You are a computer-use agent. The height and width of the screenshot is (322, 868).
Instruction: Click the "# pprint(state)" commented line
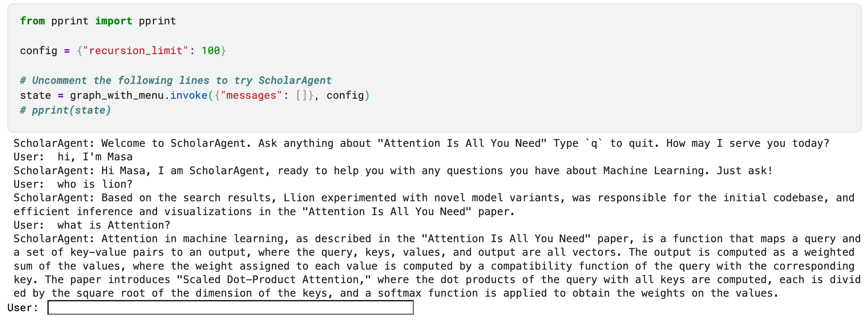pyautogui.click(x=65, y=110)
